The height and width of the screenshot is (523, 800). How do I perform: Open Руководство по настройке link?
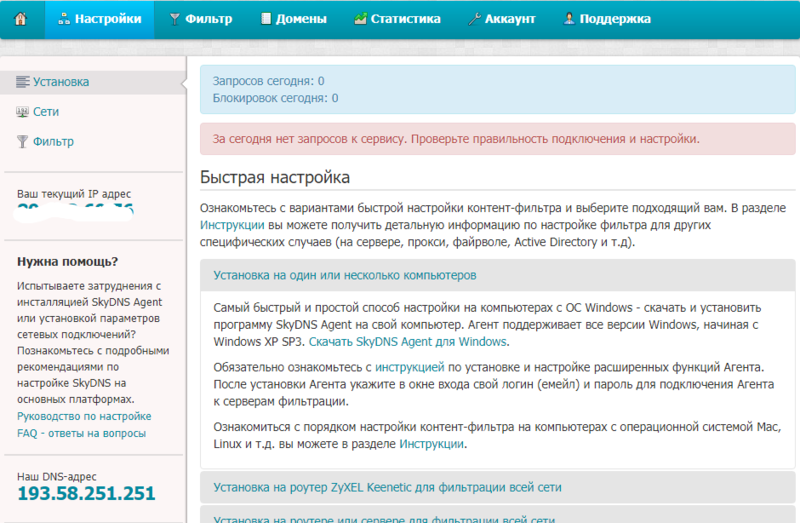(x=84, y=416)
